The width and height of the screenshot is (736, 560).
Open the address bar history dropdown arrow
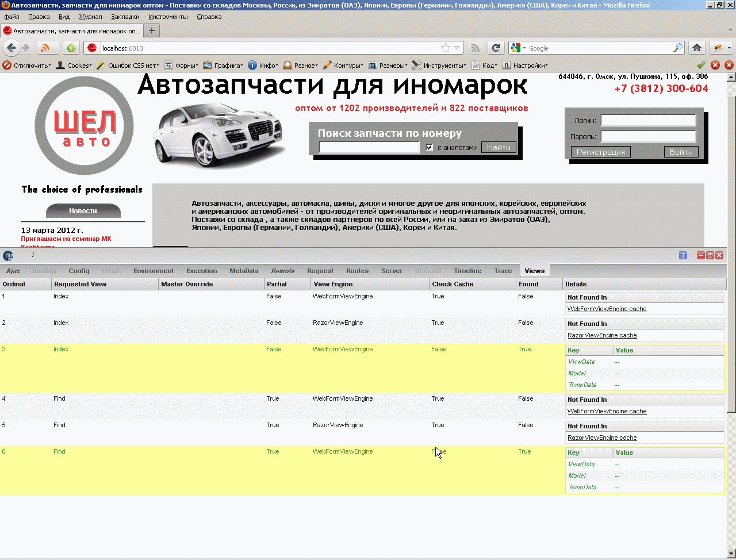tap(457, 48)
